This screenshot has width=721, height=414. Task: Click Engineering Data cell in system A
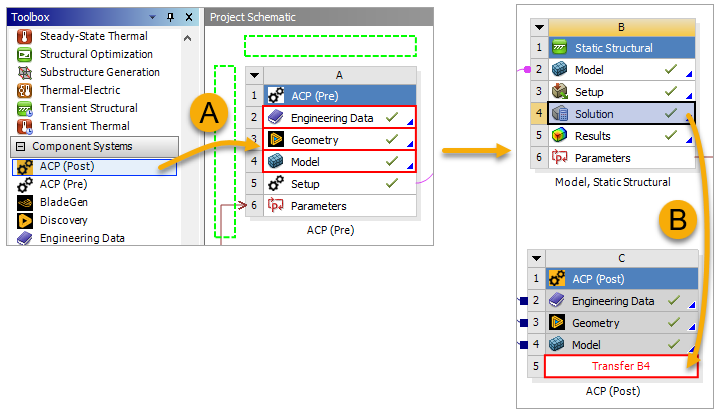coord(339,117)
